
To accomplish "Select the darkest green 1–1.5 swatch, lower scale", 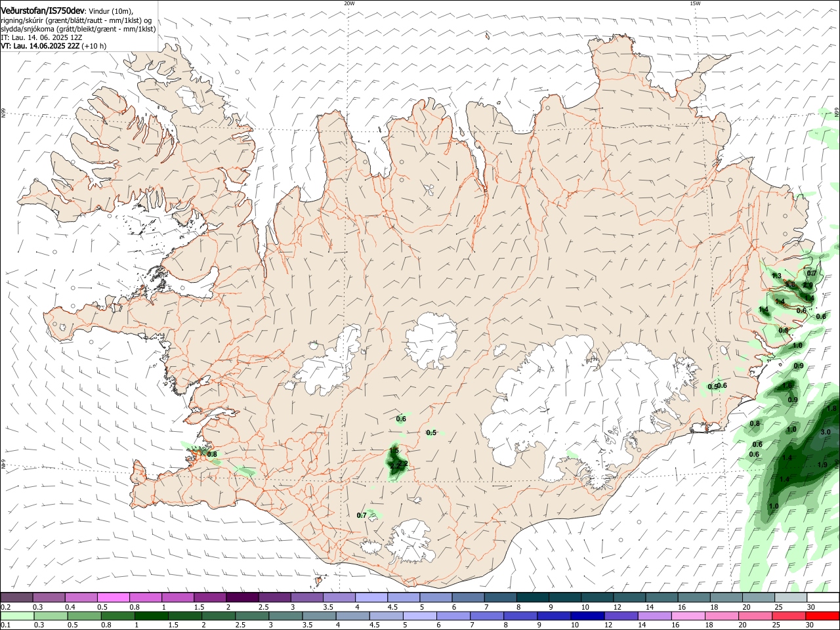I will [x=151, y=616].
